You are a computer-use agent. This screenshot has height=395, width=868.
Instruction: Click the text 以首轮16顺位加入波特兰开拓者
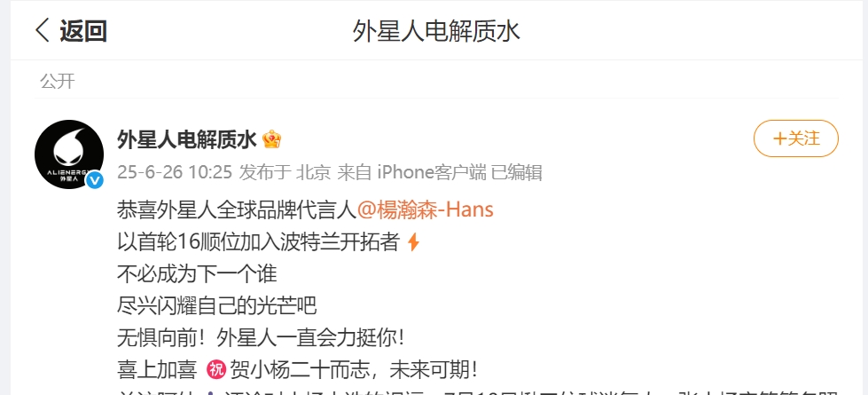259,242
